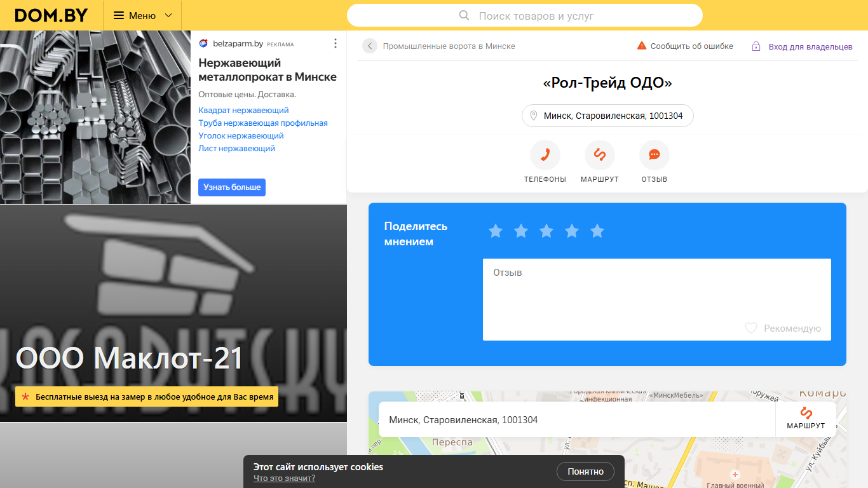The width and height of the screenshot is (868, 488).
Task: Click the DOM.BY logo
Action: 51,15
